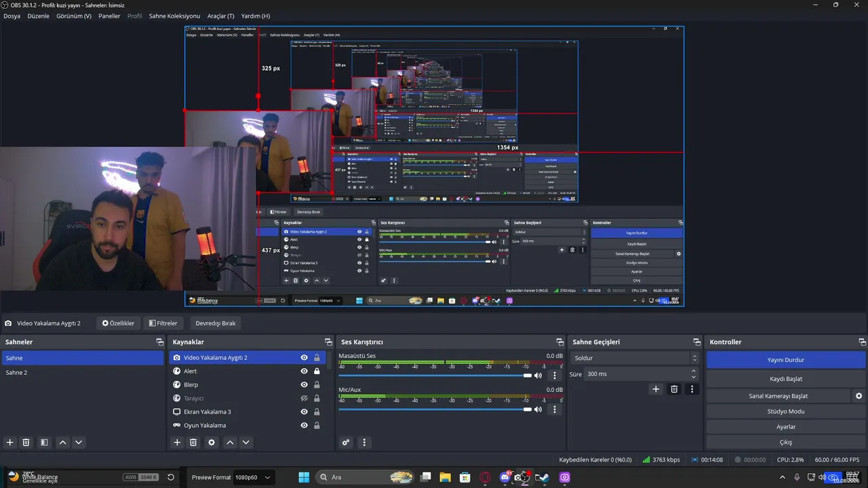Open Mic/Aux options three-dot menu

[555, 409]
